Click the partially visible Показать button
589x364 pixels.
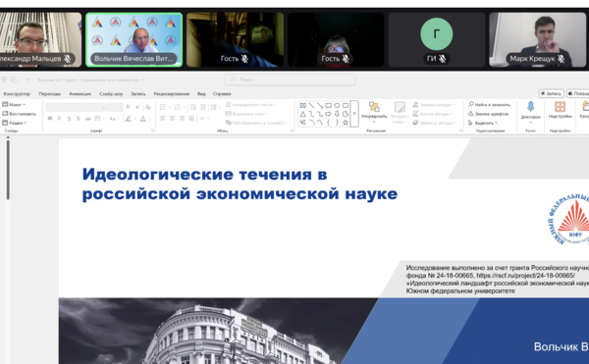point(578,93)
